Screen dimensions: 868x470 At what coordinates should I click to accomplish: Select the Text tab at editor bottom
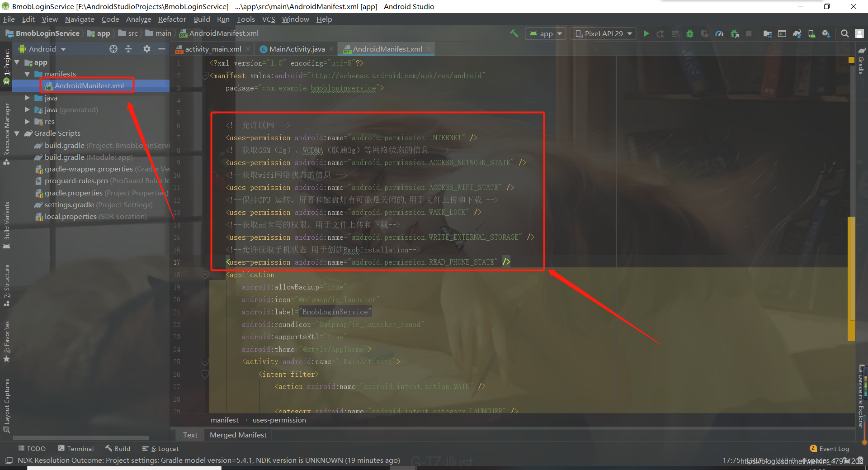point(190,435)
